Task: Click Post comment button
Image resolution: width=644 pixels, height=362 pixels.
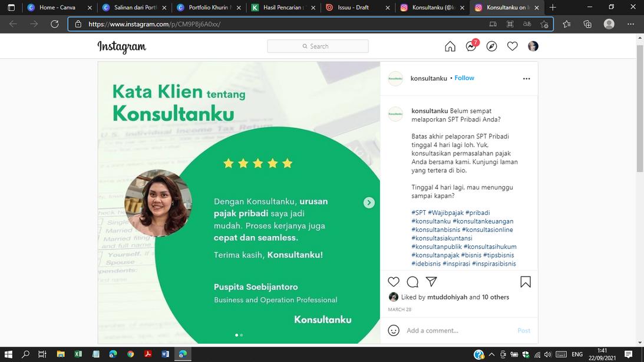Action: tap(524, 330)
